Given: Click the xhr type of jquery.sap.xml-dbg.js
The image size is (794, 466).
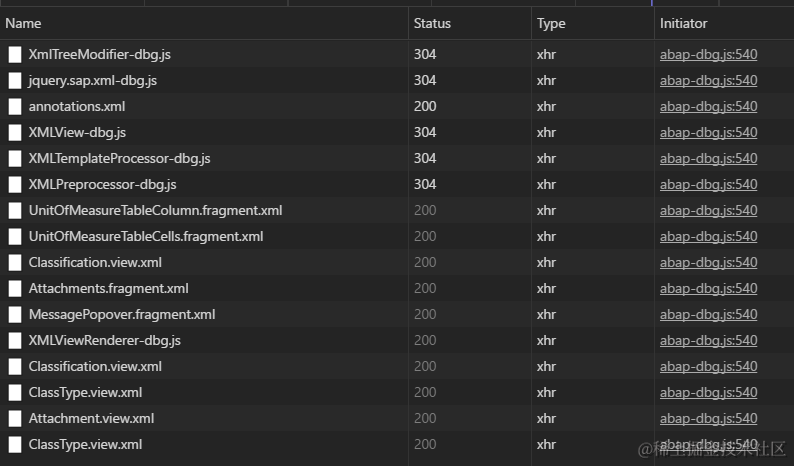Looking at the screenshot, I should point(546,81).
